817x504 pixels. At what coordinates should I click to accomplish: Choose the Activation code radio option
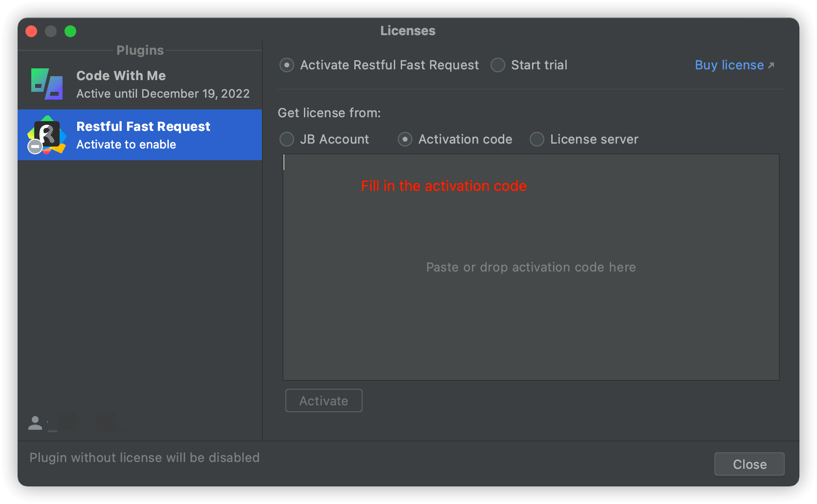coord(405,139)
